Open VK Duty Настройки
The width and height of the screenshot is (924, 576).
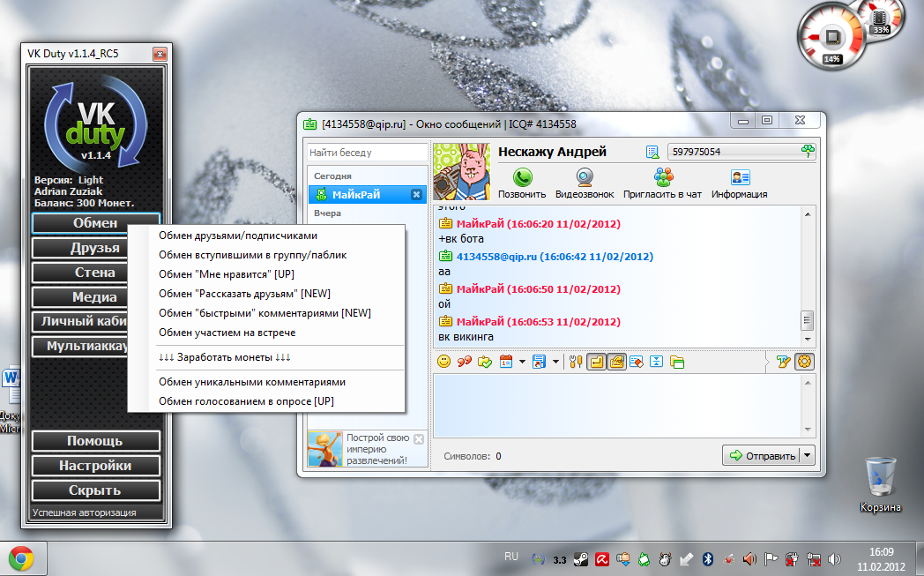[x=95, y=466]
